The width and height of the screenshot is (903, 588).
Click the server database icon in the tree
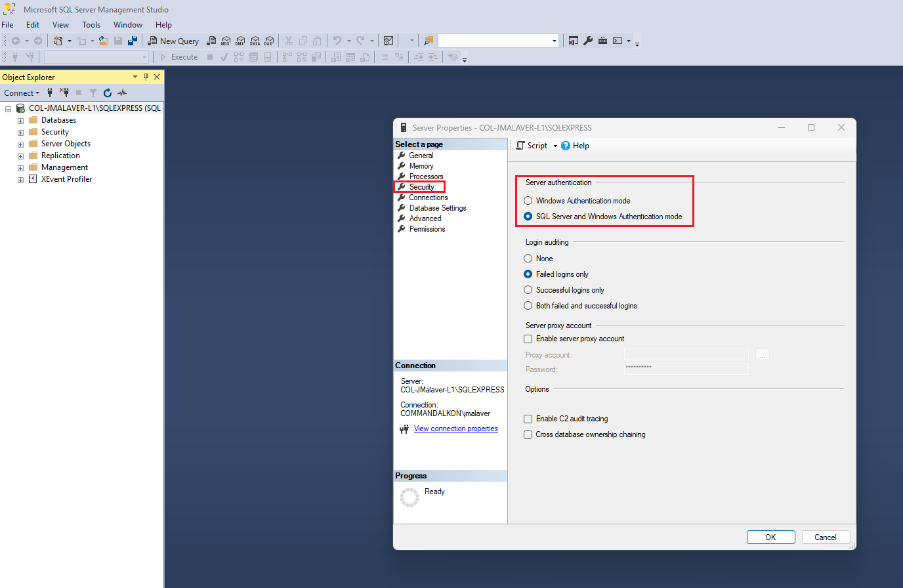(20, 108)
